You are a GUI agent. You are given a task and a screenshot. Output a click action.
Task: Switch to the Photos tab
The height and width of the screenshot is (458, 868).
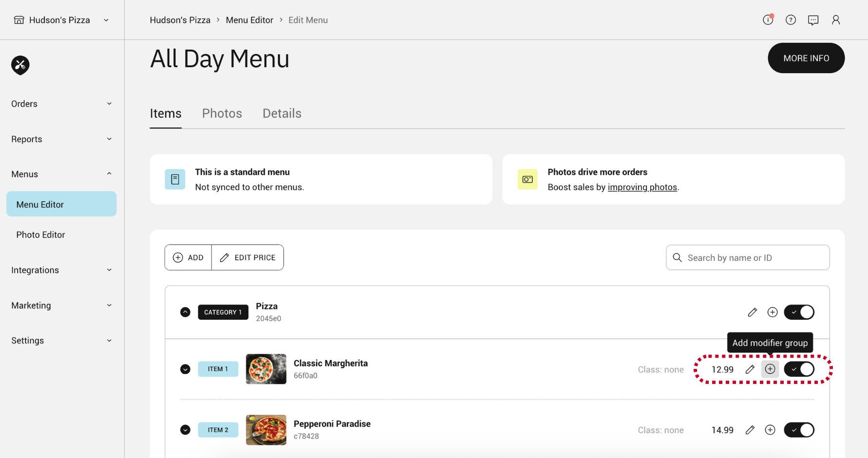coord(222,113)
